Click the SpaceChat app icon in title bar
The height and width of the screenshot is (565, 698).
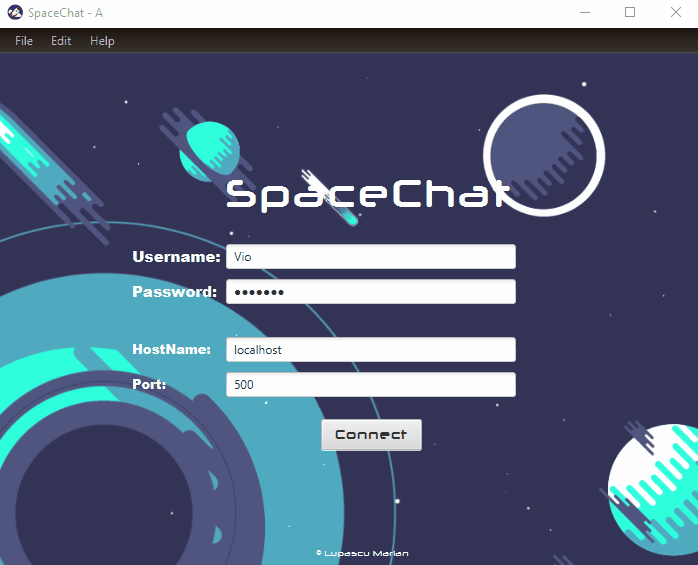pos(15,12)
